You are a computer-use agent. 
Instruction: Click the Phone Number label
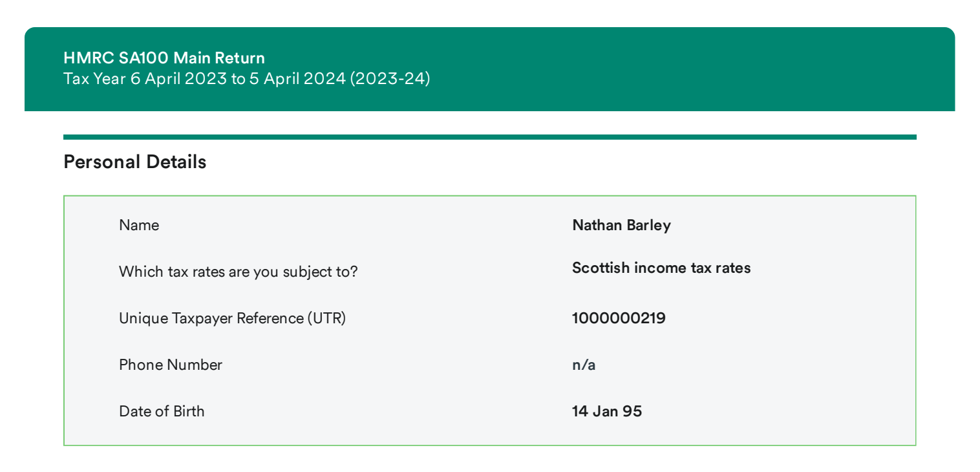click(171, 365)
